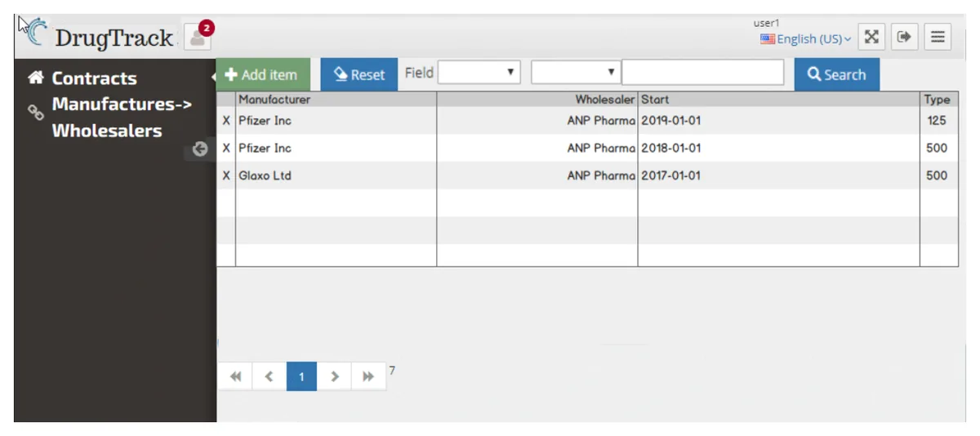Screen dimensions: 980x436
Task: Open the second filter operator dropdown
Action: pos(576,73)
